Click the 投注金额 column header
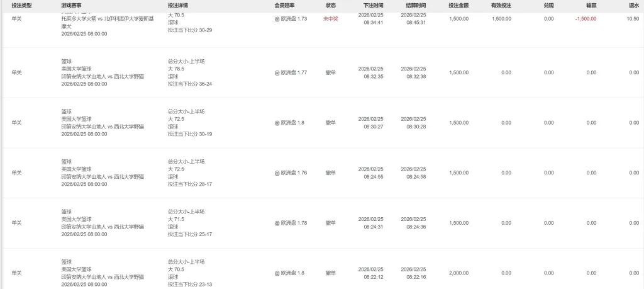Image resolution: width=644 pixels, height=289 pixels. [458, 4]
